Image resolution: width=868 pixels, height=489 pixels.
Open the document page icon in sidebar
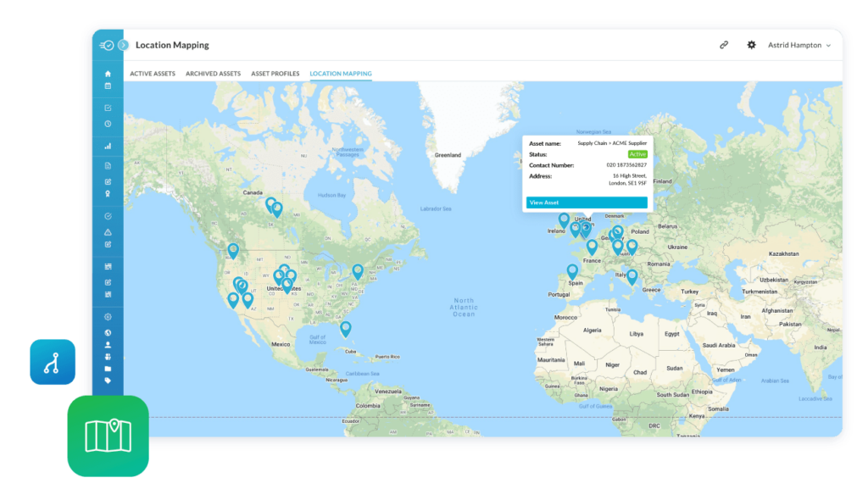(x=108, y=166)
